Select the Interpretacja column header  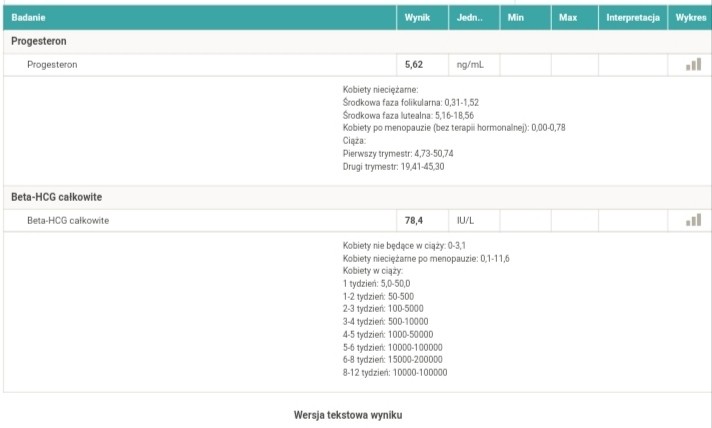point(633,18)
